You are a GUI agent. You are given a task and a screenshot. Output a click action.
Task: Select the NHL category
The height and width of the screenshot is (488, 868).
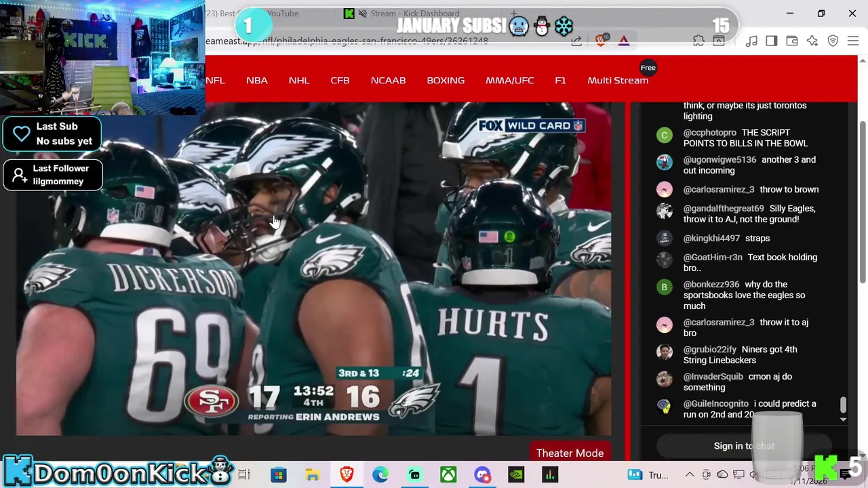click(x=299, y=80)
